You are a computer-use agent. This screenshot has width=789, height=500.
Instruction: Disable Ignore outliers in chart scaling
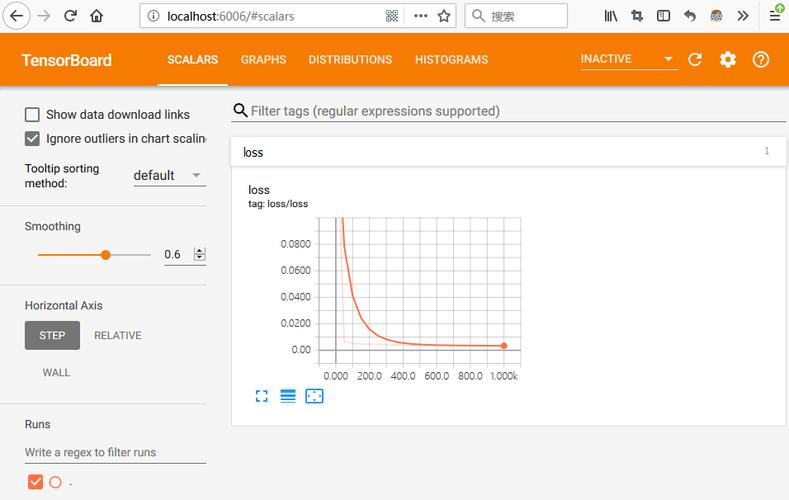tap(33, 139)
